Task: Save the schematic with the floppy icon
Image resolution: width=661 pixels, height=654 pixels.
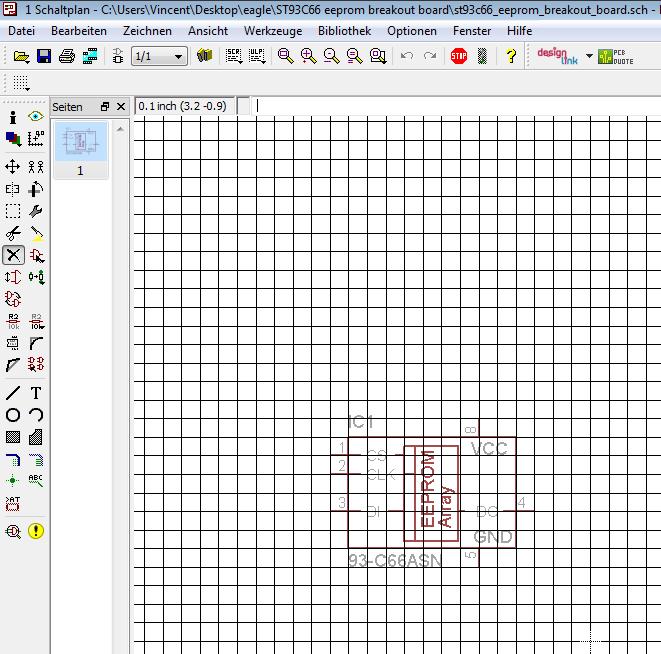Action: pos(44,56)
